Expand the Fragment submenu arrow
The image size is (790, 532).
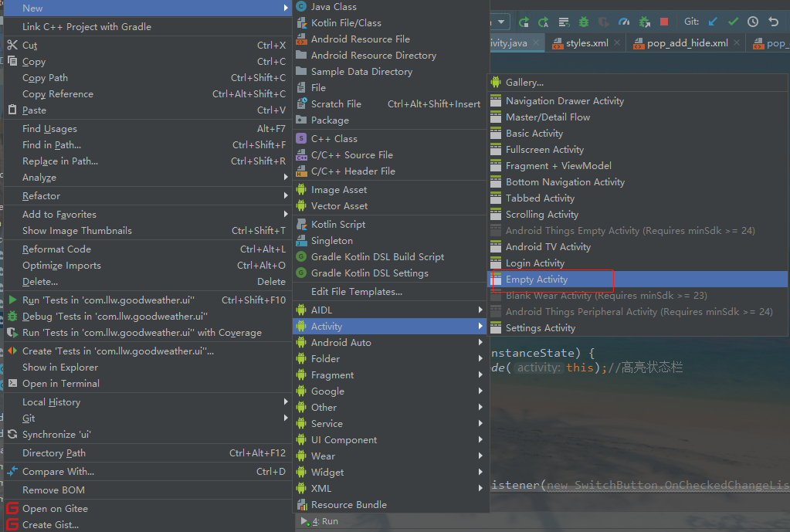480,374
